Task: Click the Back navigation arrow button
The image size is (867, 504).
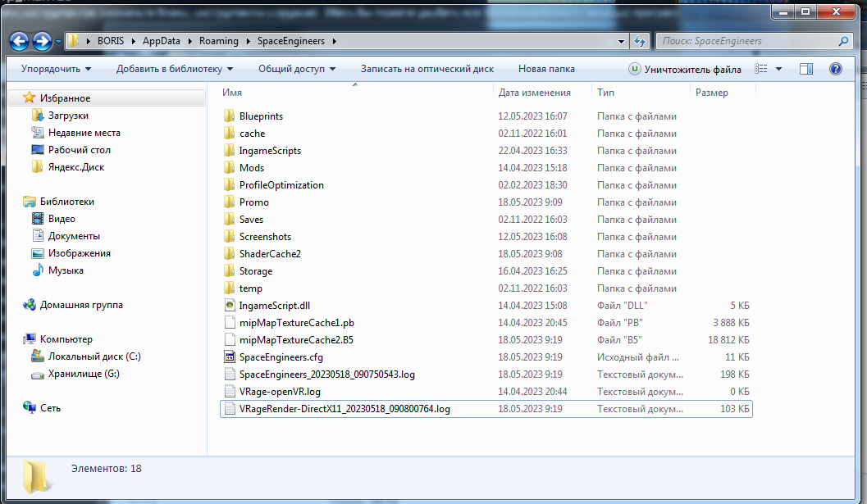Action: [x=20, y=41]
